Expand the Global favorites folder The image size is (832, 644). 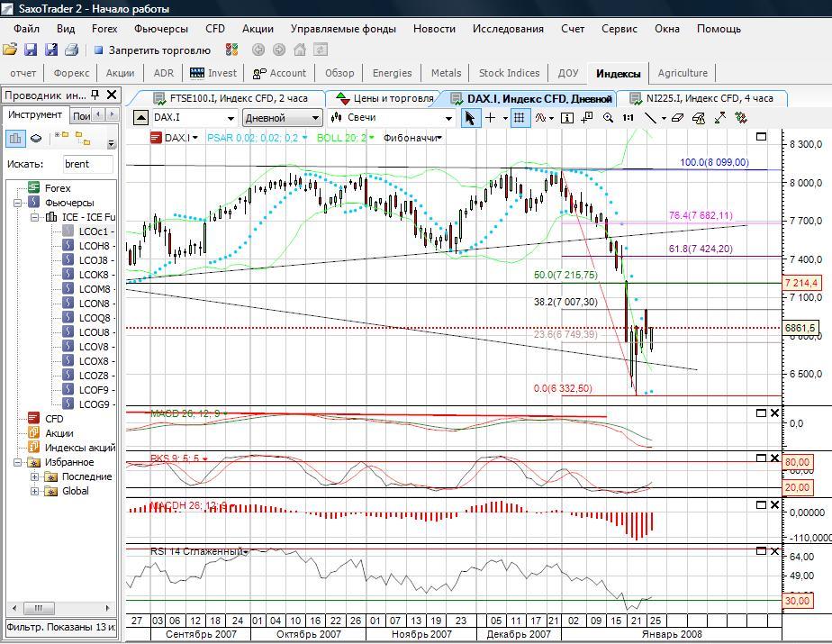point(34,491)
